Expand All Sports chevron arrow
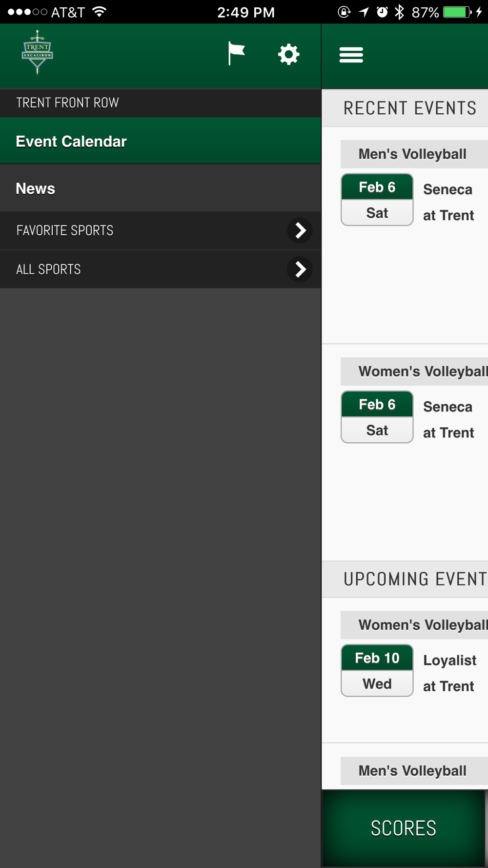This screenshot has height=868, width=488. [x=300, y=269]
